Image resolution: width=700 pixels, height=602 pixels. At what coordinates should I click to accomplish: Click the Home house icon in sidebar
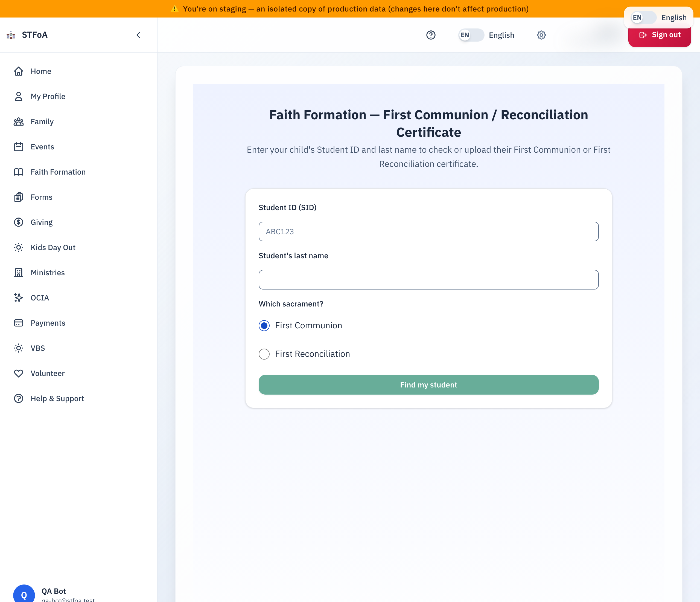coord(19,71)
